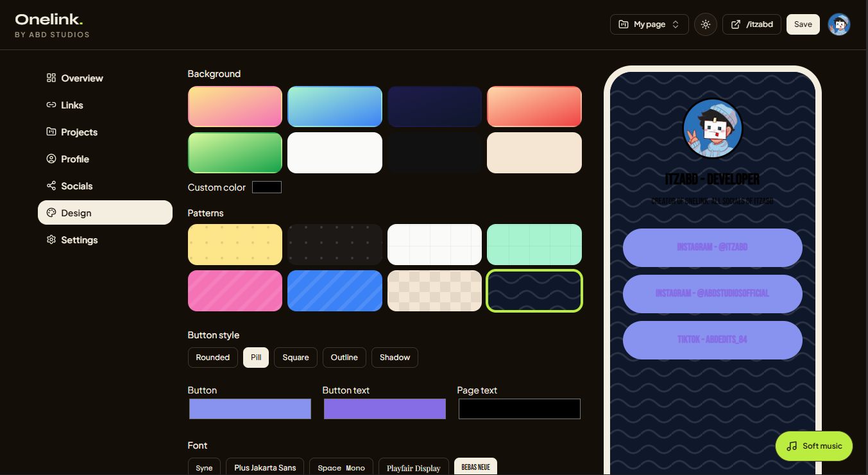Choose the Plus Jakarta Sans font
Viewport: 868px width, 475px height.
(x=265, y=467)
